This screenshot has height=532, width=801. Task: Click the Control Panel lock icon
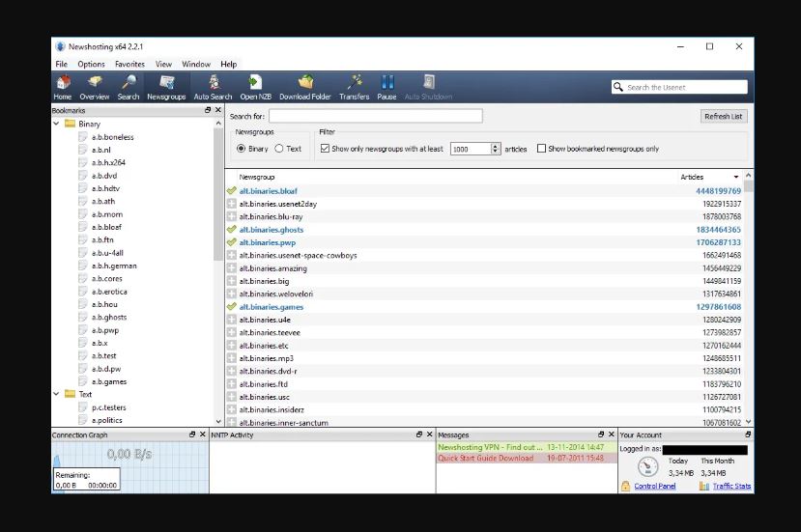pos(626,486)
